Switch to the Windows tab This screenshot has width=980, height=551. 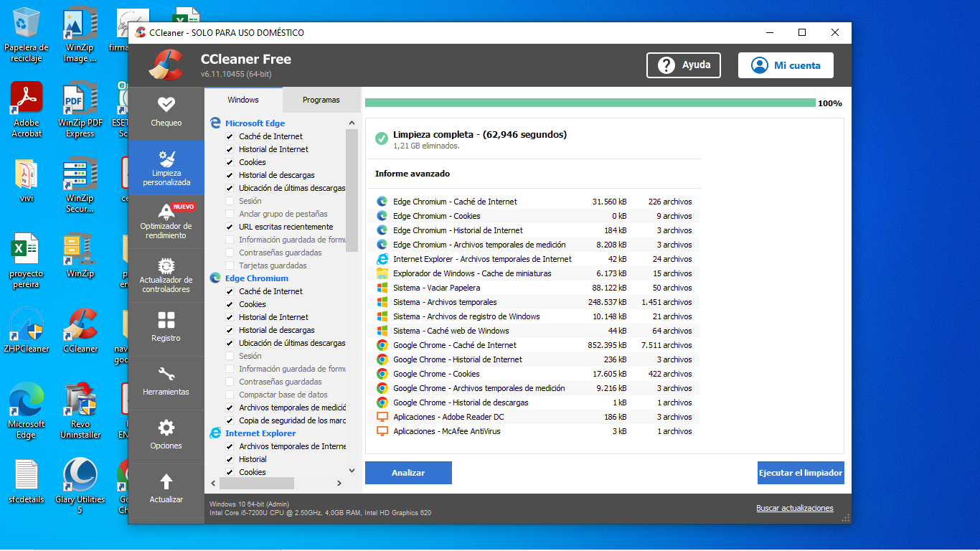[243, 100]
